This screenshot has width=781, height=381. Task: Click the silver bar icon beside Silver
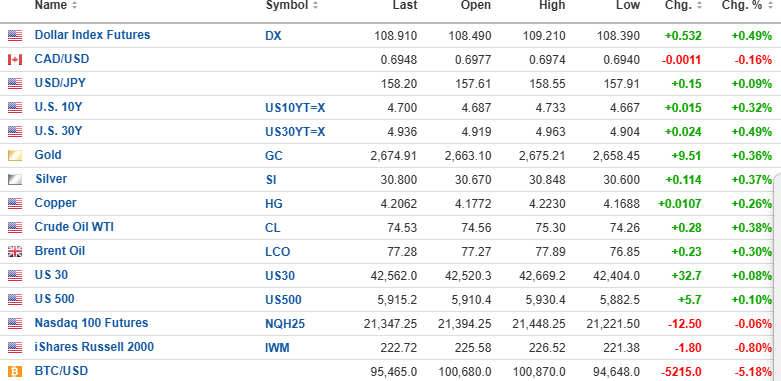[x=15, y=179]
